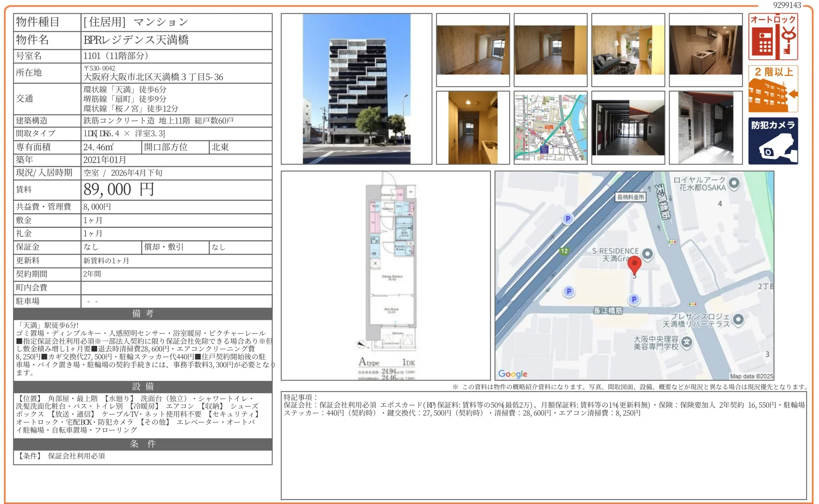819x504 pixels.
Task: Open the entrance corridor photo
Action: click(628, 127)
